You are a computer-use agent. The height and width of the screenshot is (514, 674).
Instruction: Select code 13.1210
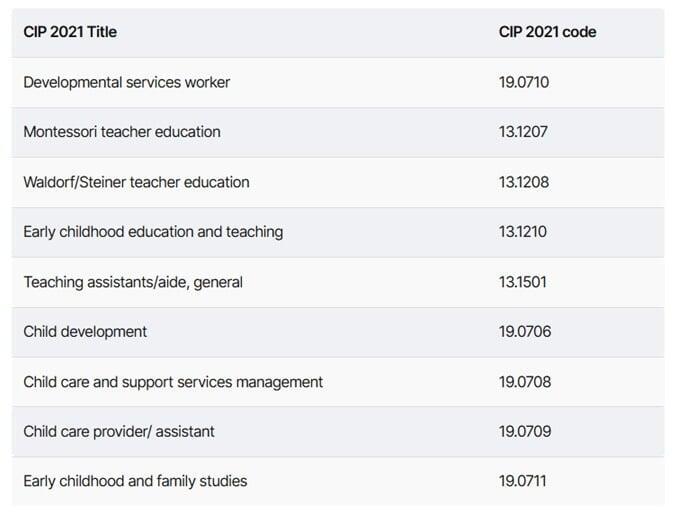tap(523, 232)
